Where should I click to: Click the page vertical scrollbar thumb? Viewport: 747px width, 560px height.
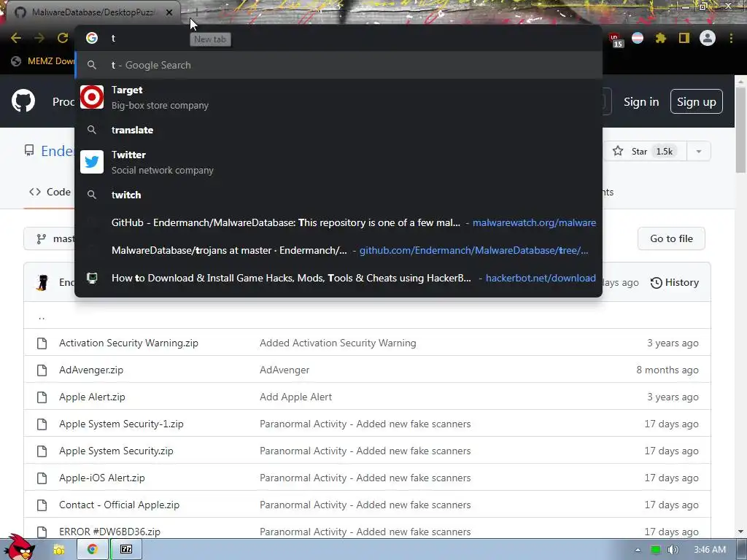(741, 131)
